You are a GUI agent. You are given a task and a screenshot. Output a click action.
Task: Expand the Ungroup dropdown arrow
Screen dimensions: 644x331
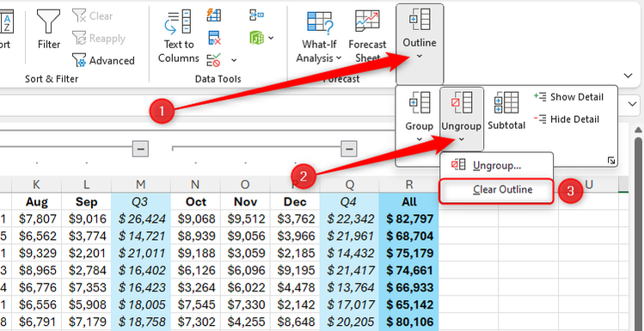[461, 139]
